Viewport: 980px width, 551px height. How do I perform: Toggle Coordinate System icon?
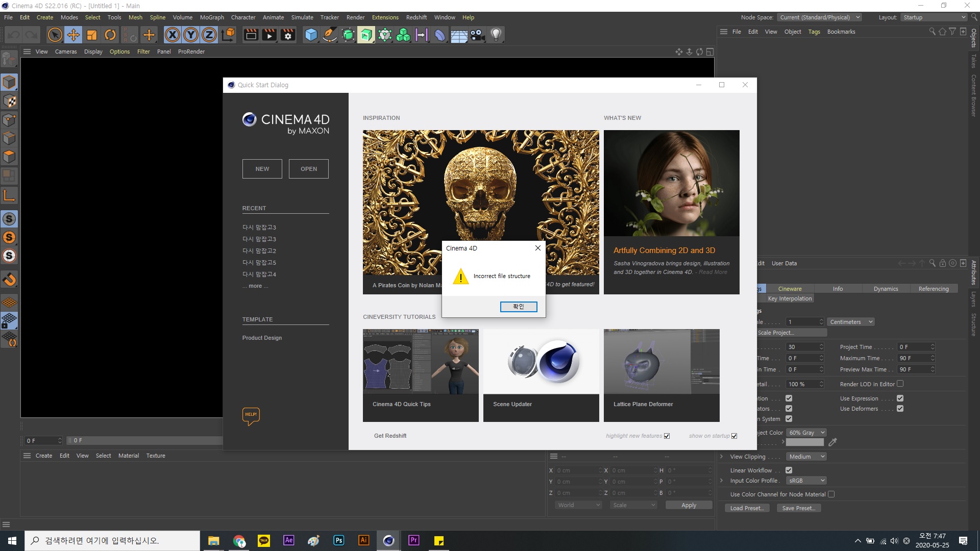[x=229, y=35]
